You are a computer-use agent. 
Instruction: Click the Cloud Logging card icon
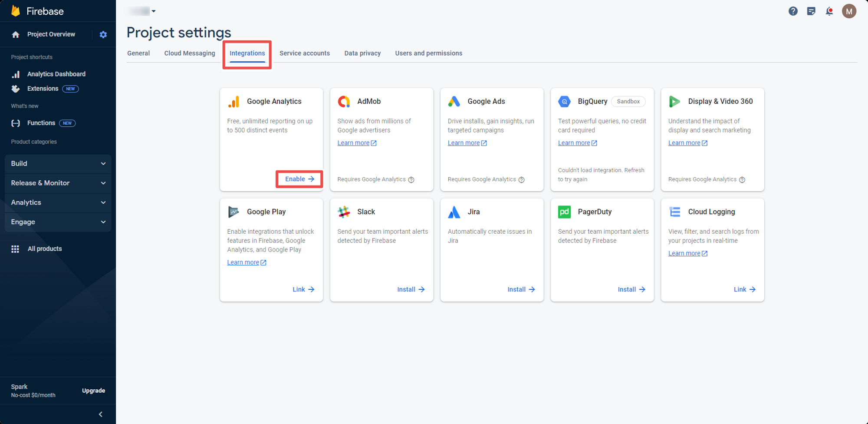(x=674, y=212)
